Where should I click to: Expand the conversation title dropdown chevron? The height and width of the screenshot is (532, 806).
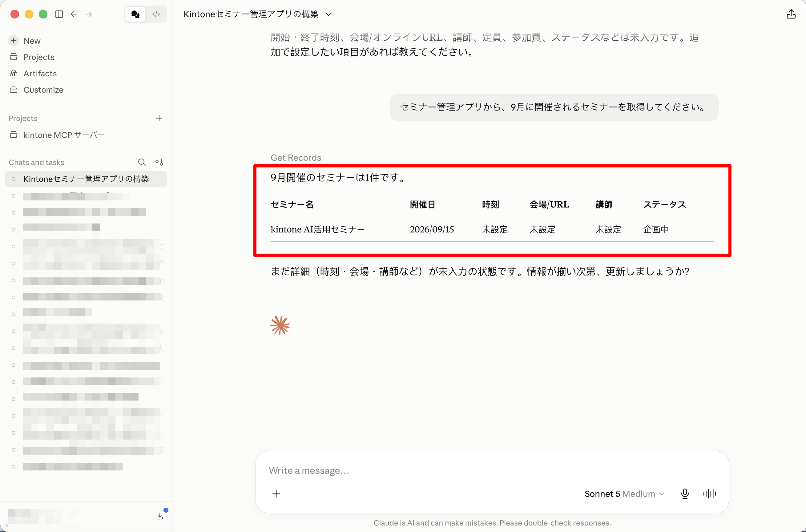click(328, 14)
